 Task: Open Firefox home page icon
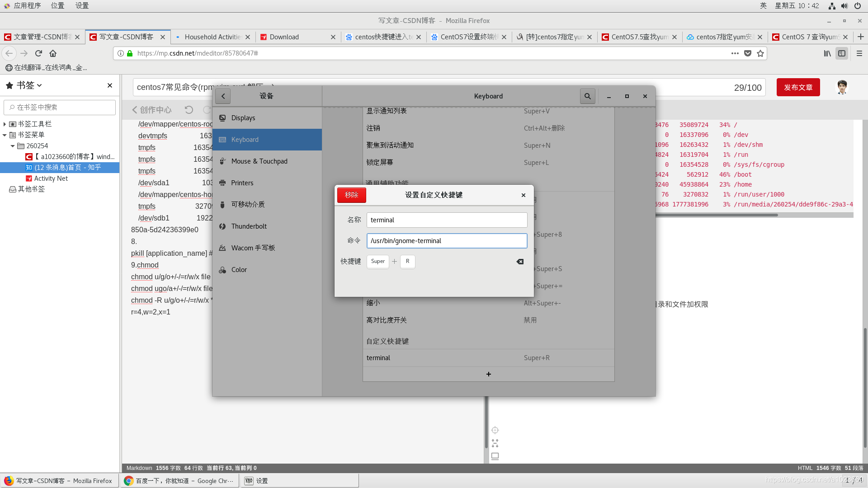pos(53,53)
